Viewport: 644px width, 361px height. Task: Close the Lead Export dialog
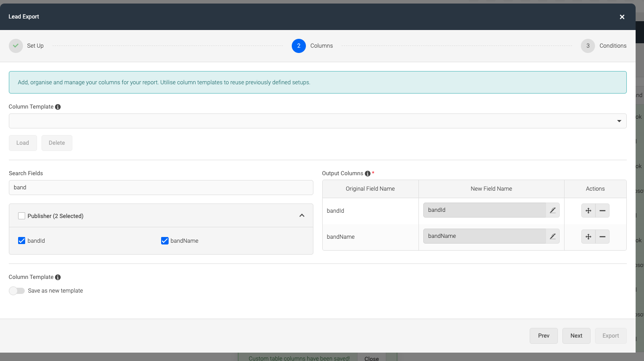pos(622,17)
